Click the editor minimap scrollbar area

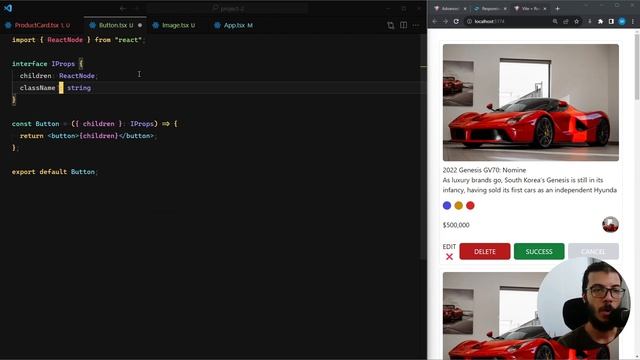[423, 147]
